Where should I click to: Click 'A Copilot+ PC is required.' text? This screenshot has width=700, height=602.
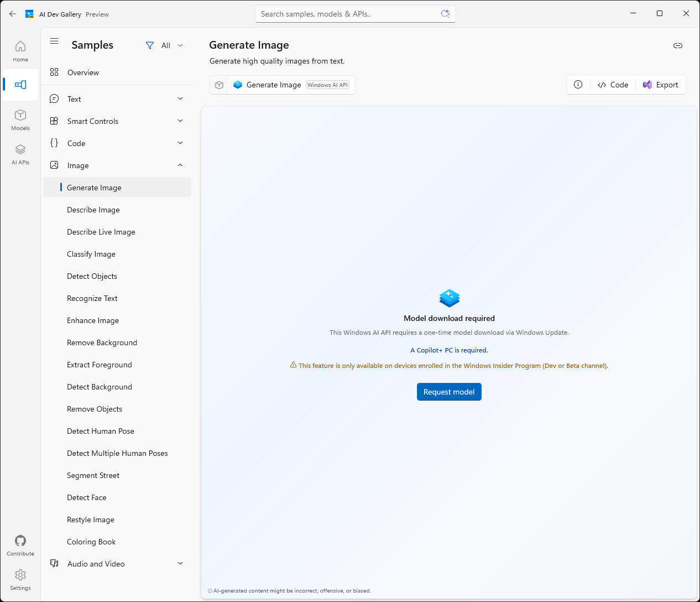point(449,350)
